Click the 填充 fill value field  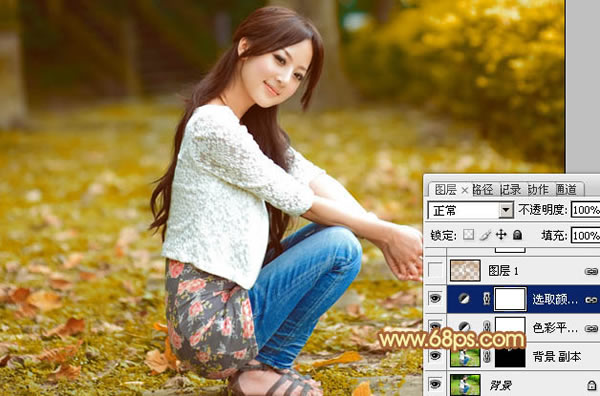(585, 235)
